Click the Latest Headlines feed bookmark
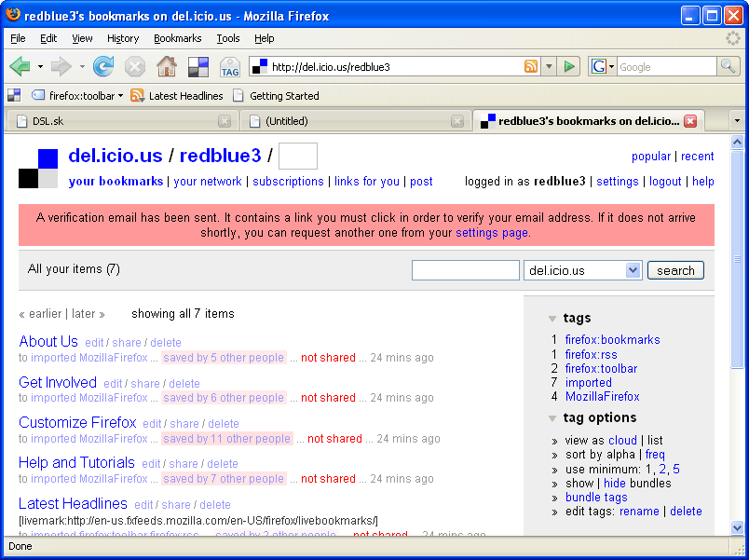 [177, 96]
